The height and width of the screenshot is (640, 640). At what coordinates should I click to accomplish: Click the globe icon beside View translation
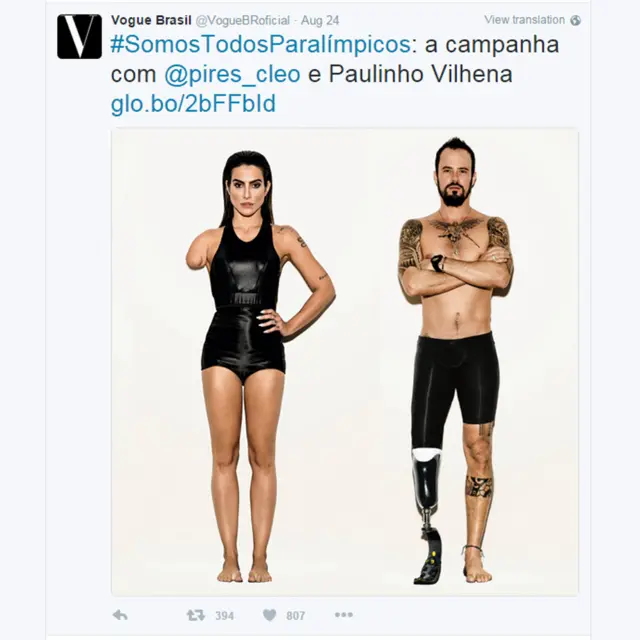pos(576,20)
